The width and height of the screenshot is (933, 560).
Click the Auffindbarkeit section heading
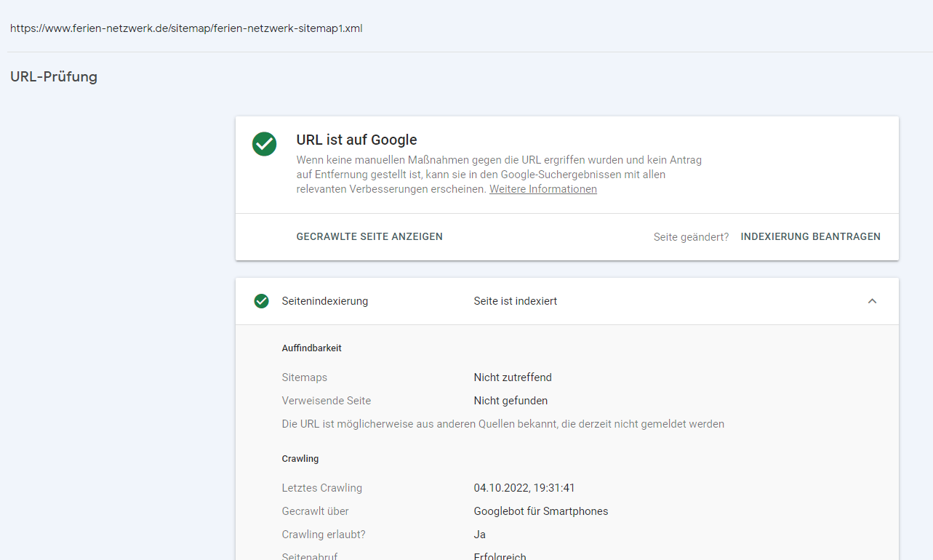(x=312, y=348)
